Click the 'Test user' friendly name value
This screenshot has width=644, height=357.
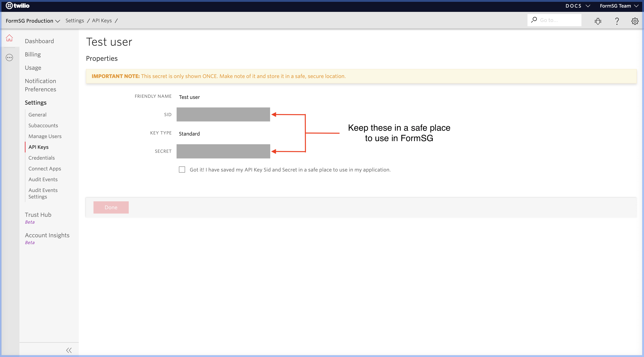tap(189, 97)
